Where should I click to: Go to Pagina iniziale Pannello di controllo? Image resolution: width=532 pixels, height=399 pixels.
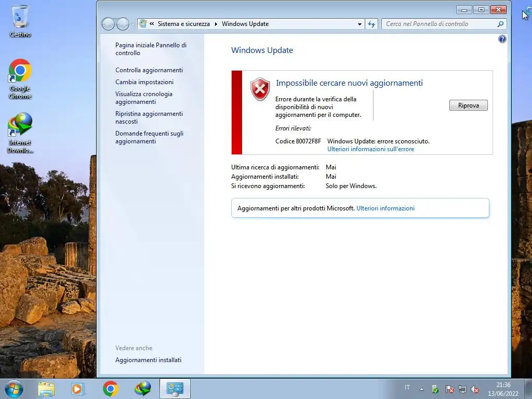tap(151, 49)
